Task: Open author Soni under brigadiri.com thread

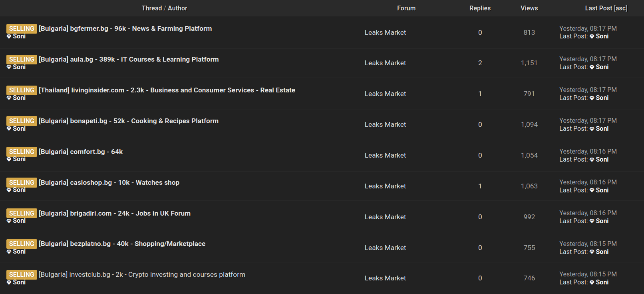Action: (19, 221)
